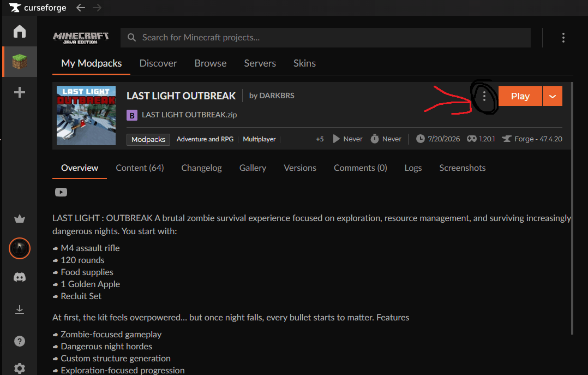Select the Minecraft grass block game icon
Viewport: 588px width, 375px height.
20,62
